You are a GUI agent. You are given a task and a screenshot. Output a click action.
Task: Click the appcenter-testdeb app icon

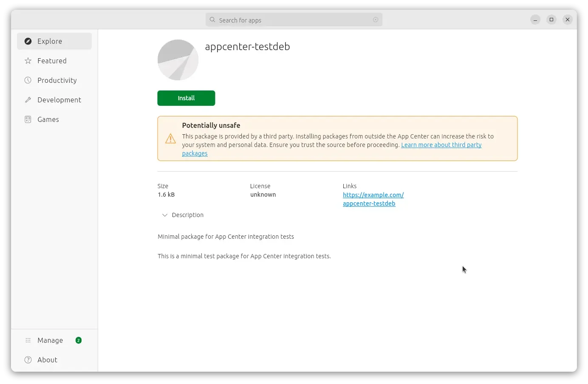(x=178, y=60)
